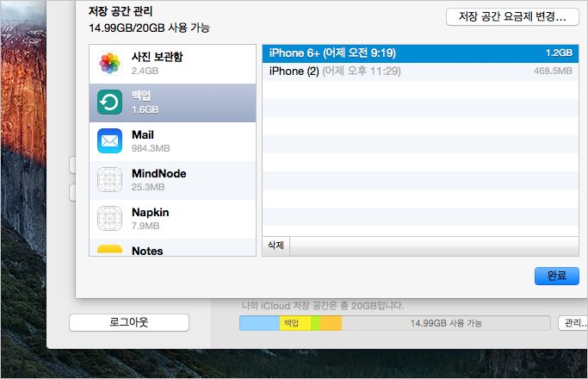The width and height of the screenshot is (588, 379).
Task: Click the 로그아웃 button
Action: point(129,322)
